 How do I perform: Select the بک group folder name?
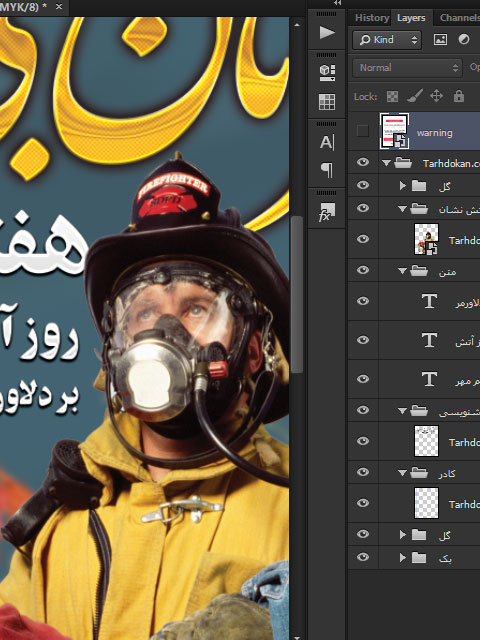(445, 558)
